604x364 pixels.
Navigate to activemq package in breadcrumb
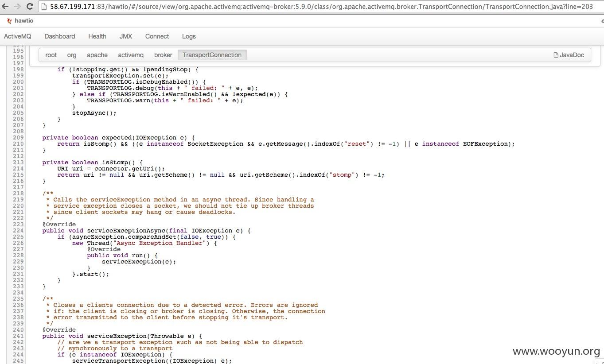[x=131, y=55]
